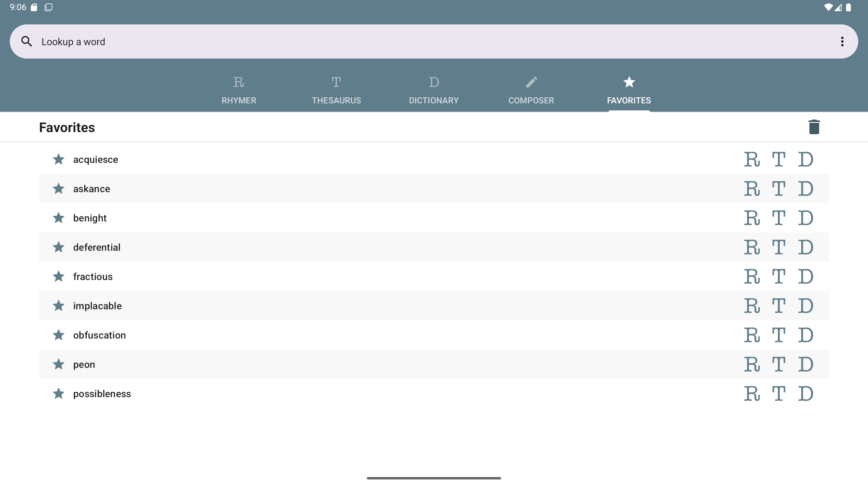Open dictionary for askance
Viewport: 868px width, 488px height.
(806, 188)
